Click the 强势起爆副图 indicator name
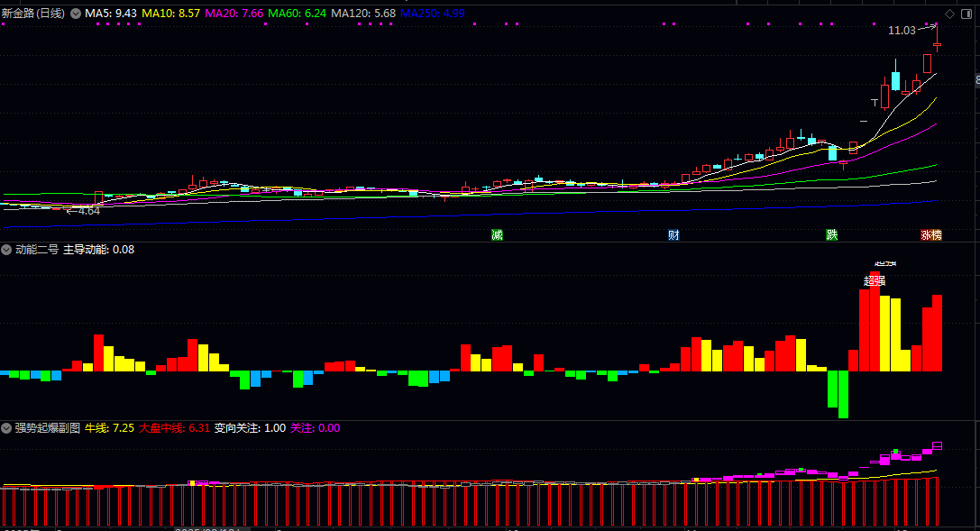This screenshot has width=980, height=531. pyautogui.click(x=48, y=428)
